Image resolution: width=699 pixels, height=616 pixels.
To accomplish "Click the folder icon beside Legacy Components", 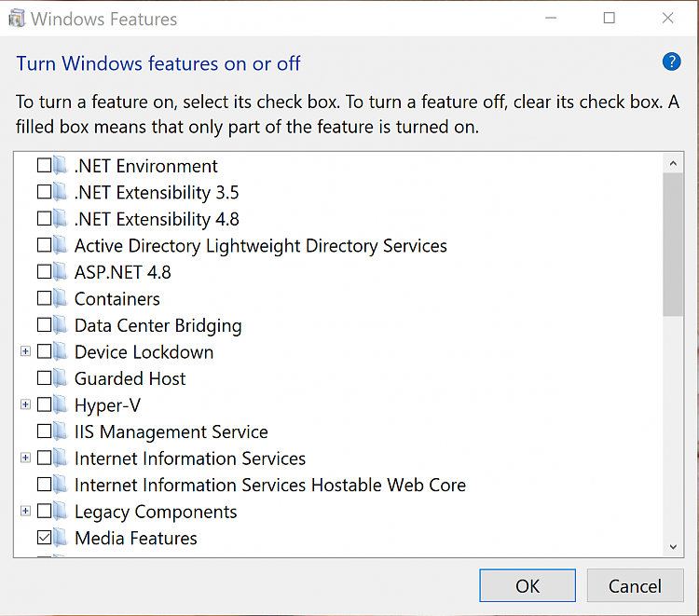I will pos(61,511).
